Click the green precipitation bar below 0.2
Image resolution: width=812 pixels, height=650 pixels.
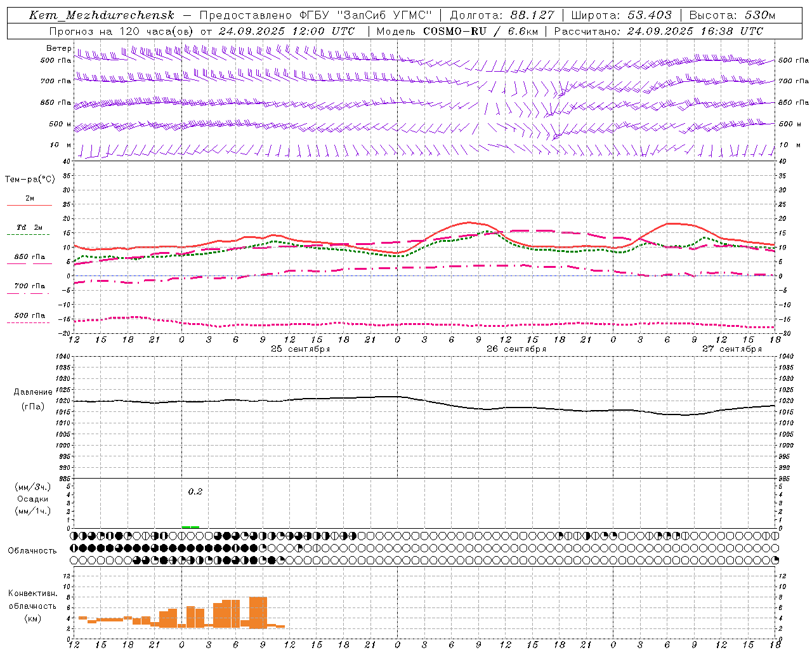click(190, 527)
